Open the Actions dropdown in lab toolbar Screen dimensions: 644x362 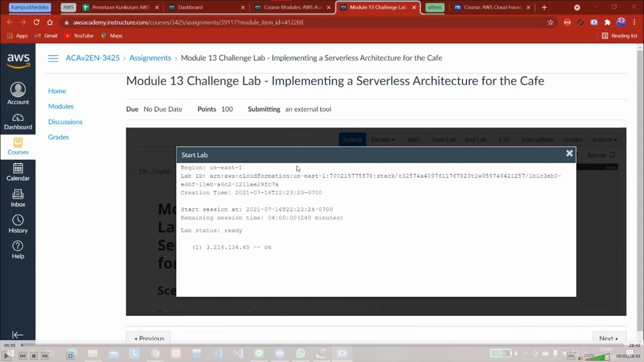[x=604, y=140]
